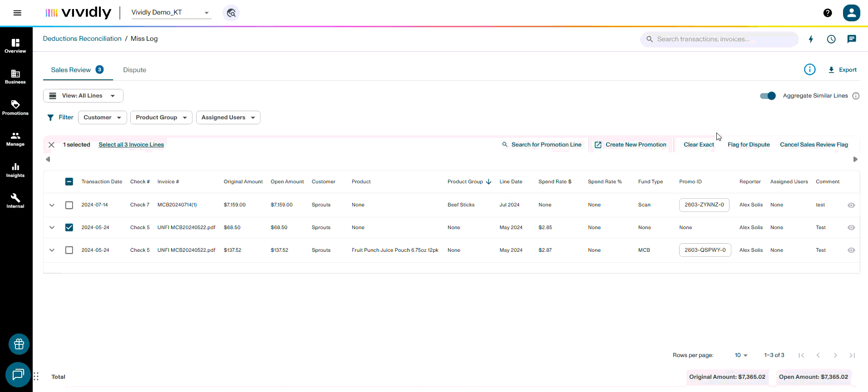868x392 pixels.
Task: Click the info icon beside Aggregate Similar Lines
Action: tap(856, 96)
